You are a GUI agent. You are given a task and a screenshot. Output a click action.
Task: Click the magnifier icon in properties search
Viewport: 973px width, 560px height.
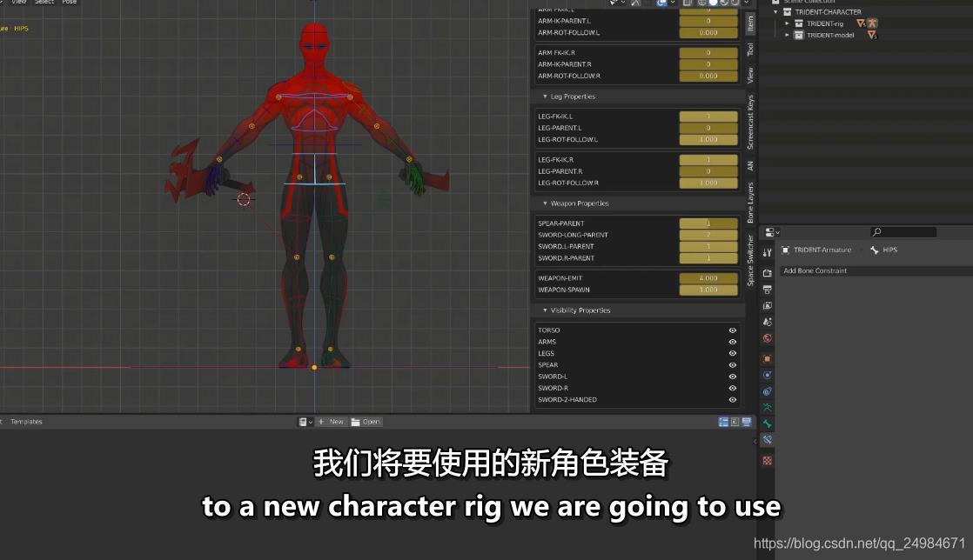(x=876, y=232)
